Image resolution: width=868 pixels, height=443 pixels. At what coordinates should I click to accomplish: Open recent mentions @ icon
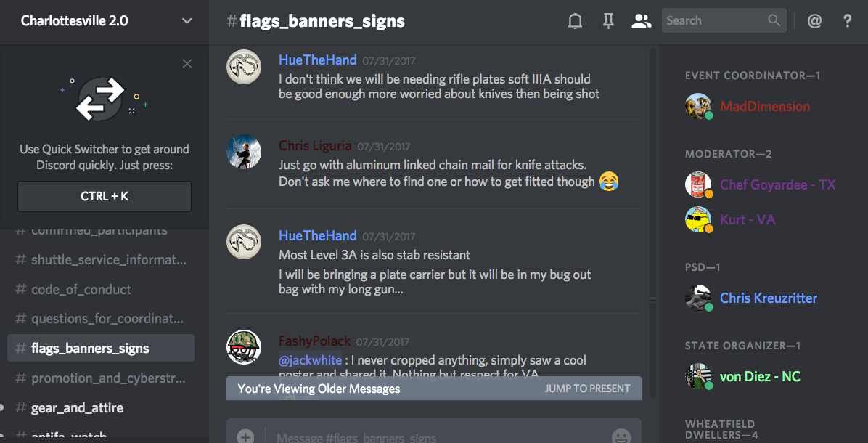[x=814, y=21]
